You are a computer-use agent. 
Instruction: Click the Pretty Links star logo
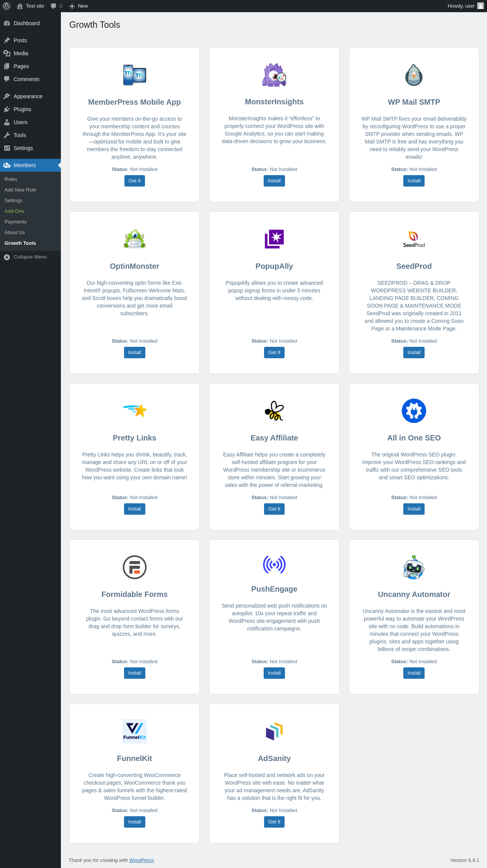pos(135,411)
